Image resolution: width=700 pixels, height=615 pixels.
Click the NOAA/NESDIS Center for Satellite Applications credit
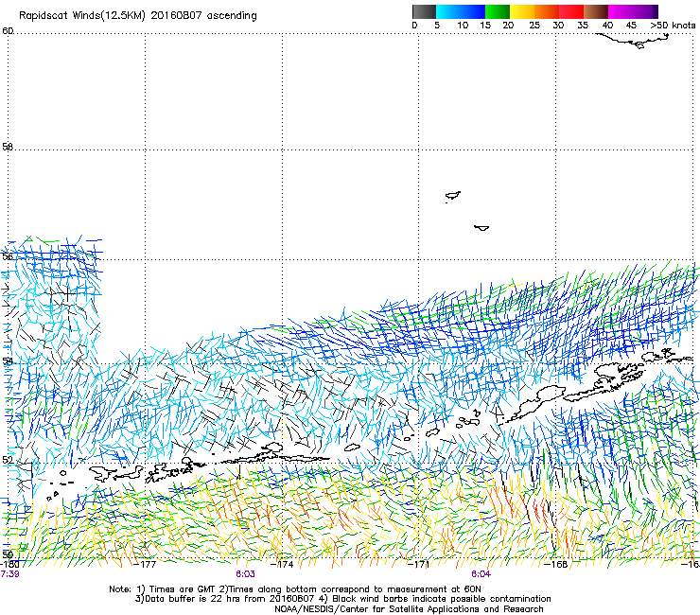[409, 609]
